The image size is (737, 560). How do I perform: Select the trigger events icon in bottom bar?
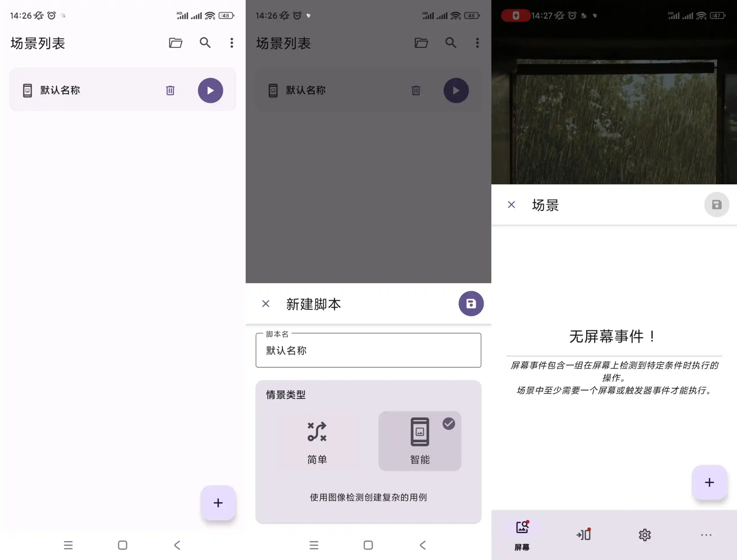583,534
